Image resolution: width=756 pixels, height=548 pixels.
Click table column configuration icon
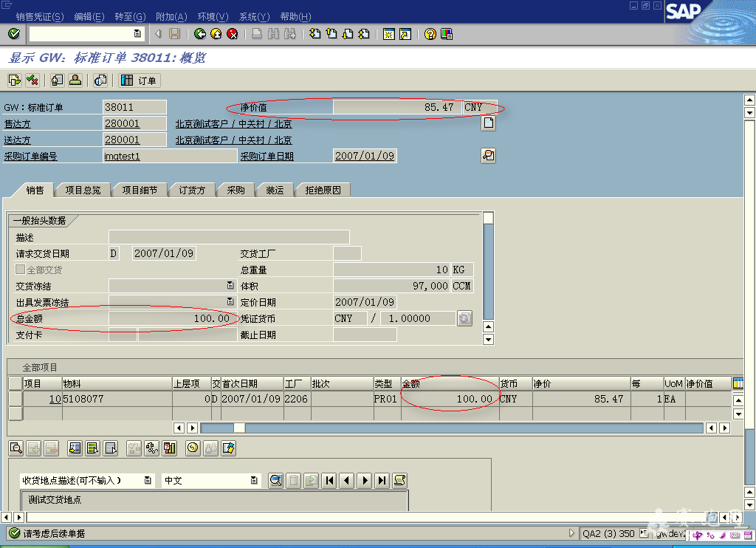(738, 383)
